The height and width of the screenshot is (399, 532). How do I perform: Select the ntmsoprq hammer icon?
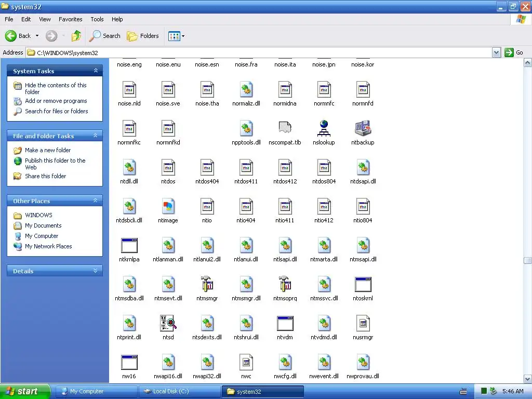coord(285,284)
